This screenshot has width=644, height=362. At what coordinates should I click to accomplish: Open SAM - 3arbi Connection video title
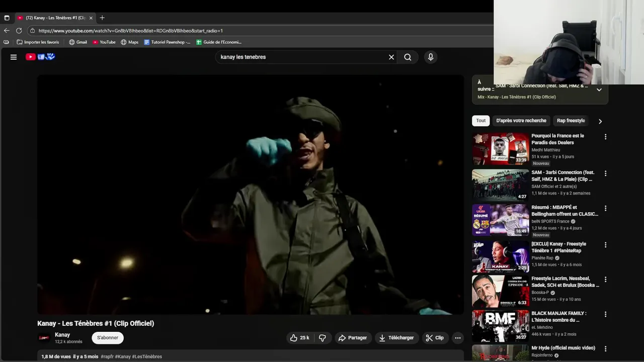(563, 175)
